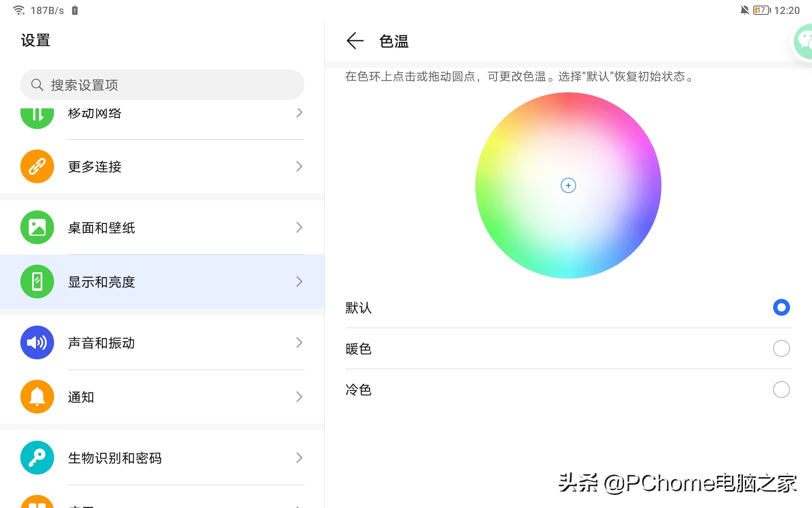The height and width of the screenshot is (508, 812).
Task: Open the green Desktop and Wallpaper icon
Action: pos(37,227)
